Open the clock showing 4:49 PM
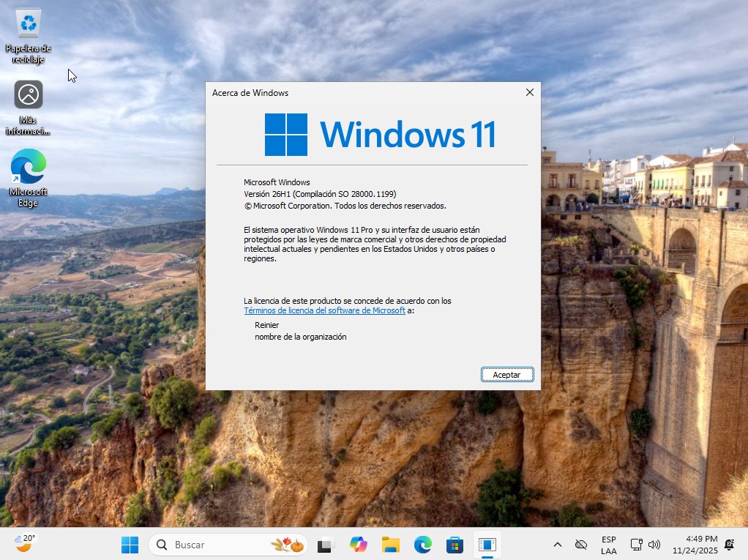Screen dimensions: 748x560 pos(695,545)
